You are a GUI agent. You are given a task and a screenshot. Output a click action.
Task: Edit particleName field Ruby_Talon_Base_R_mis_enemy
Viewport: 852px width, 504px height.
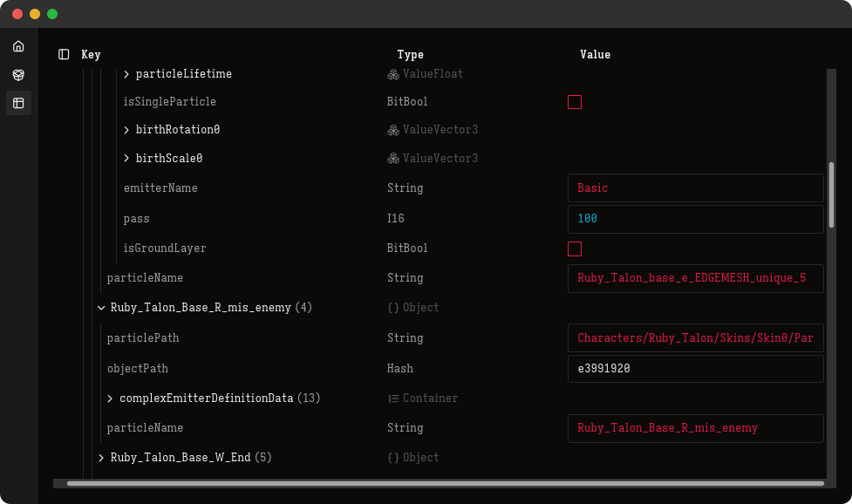pos(696,428)
